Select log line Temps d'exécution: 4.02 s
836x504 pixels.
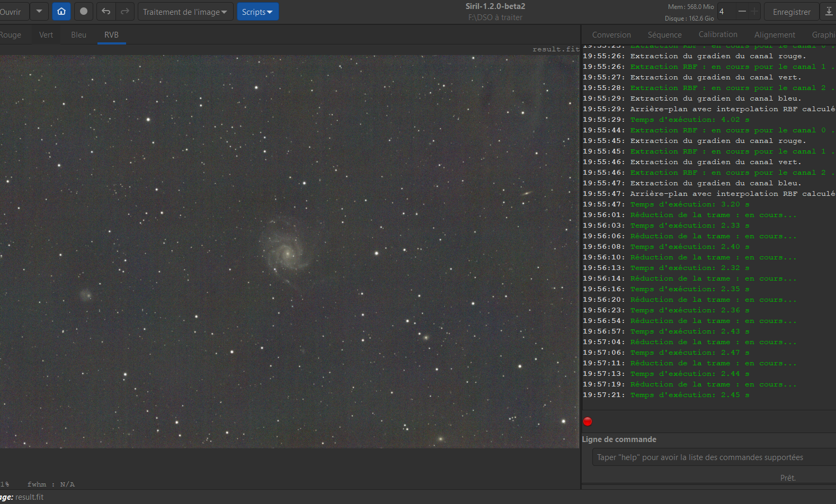click(x=666, y=120)
